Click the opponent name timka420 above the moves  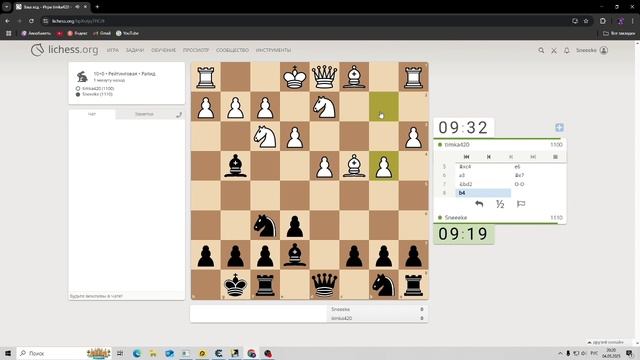[x=457, y=144]
